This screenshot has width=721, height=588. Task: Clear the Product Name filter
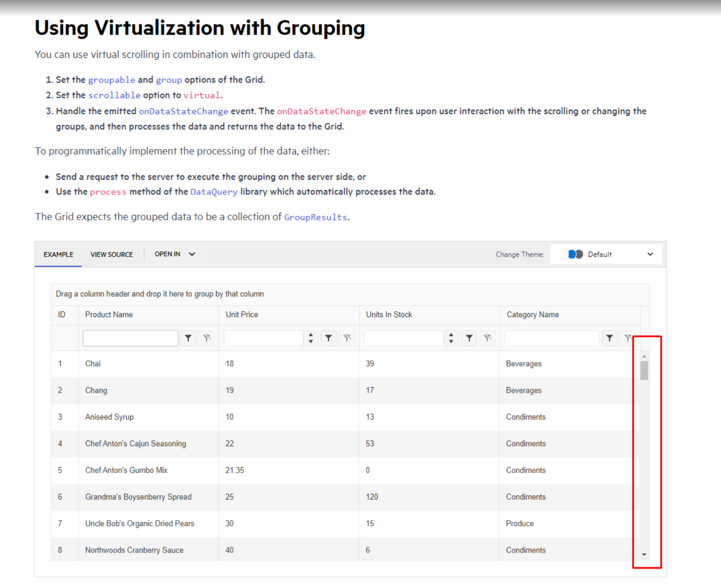[207, 338]
